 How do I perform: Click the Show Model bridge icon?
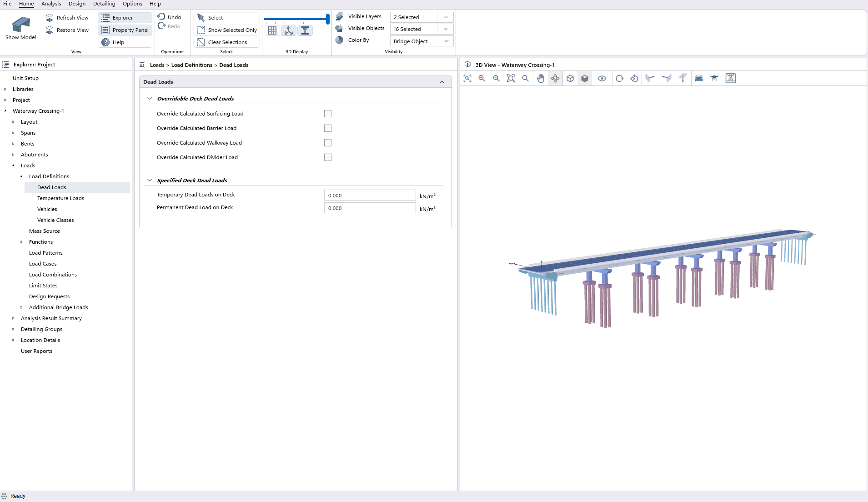pos(20,25)
